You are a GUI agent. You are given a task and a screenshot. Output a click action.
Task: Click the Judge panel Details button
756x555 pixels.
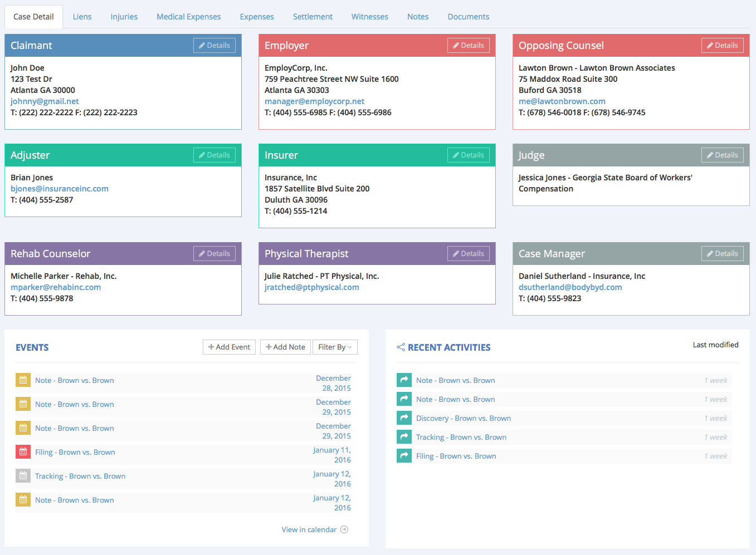coord(723,155)
